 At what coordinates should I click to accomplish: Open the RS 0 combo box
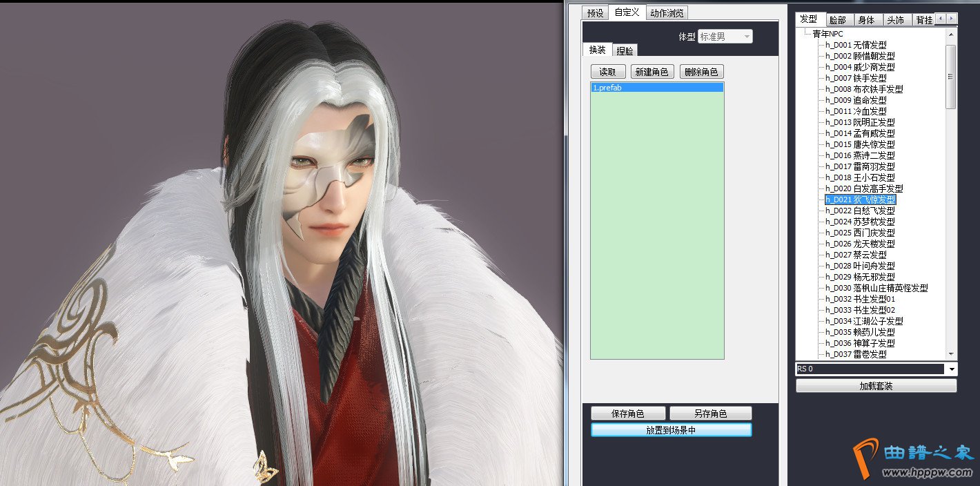tap(952, 369)
